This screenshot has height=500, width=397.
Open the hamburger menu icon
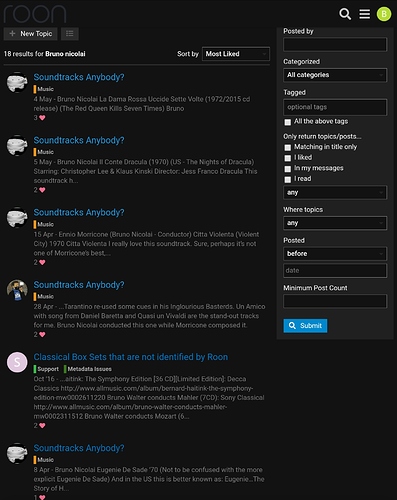(364, 14)
